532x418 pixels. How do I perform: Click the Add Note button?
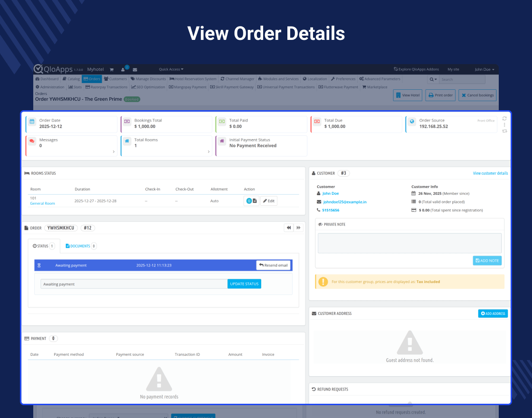(487, 261)
